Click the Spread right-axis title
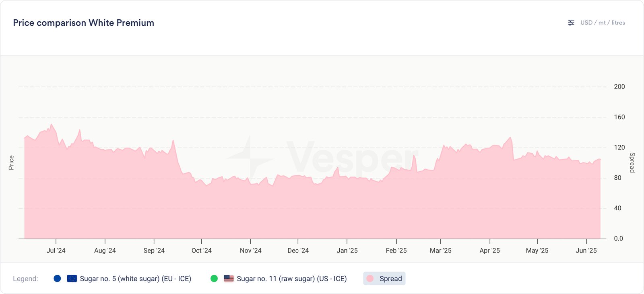The image size is (644, 294). [632, 162]
